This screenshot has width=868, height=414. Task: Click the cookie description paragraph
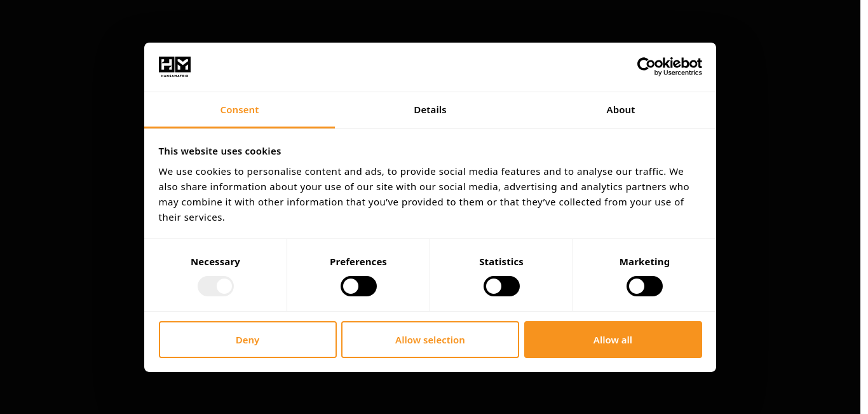pos(424,194)
